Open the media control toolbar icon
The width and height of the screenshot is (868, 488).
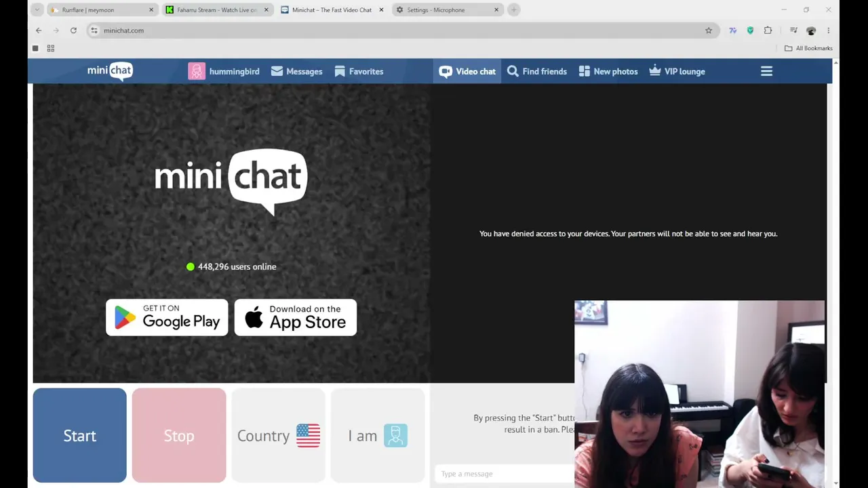[x=793, y=30]
